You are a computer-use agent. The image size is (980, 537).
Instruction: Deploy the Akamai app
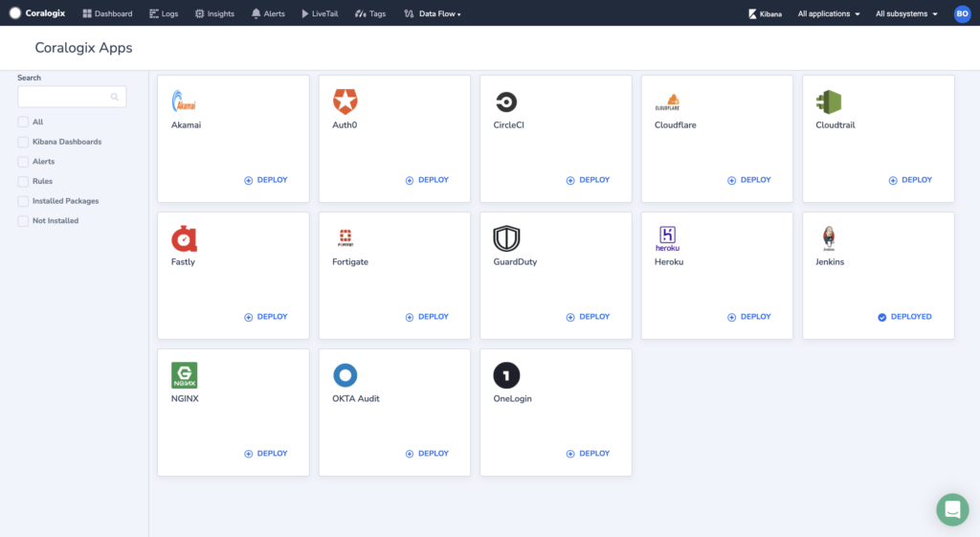[266, 180]
